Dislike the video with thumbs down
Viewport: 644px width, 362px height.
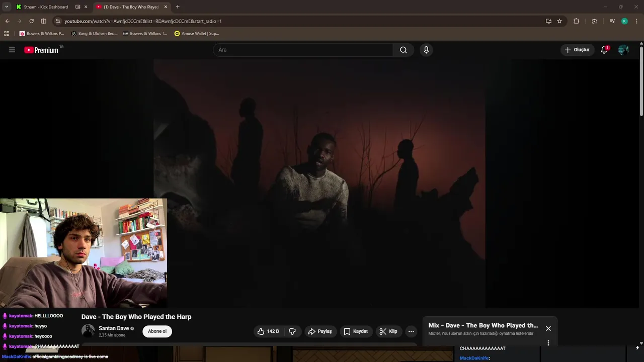click(292, 331)
